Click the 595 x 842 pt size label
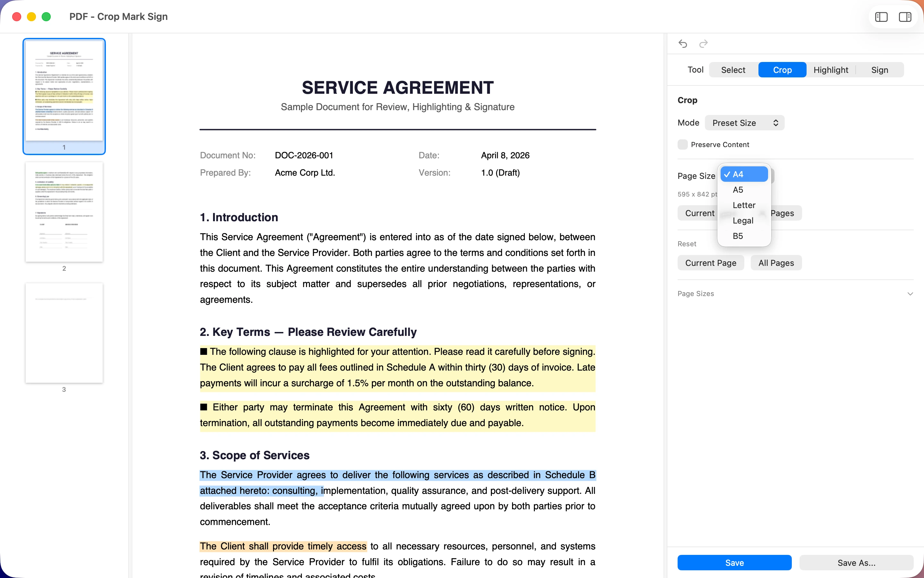This screenshot has width=924, height=578. coord(697,194)
